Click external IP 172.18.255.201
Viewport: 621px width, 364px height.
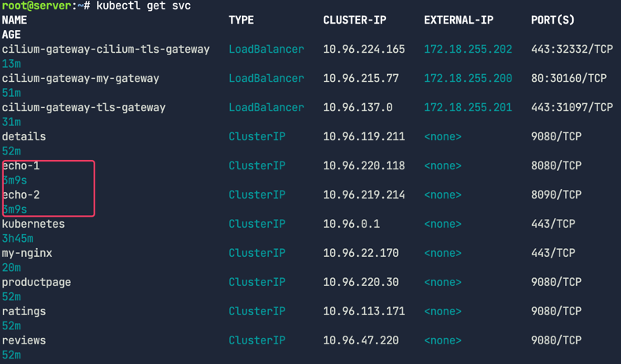click(468, 107)
